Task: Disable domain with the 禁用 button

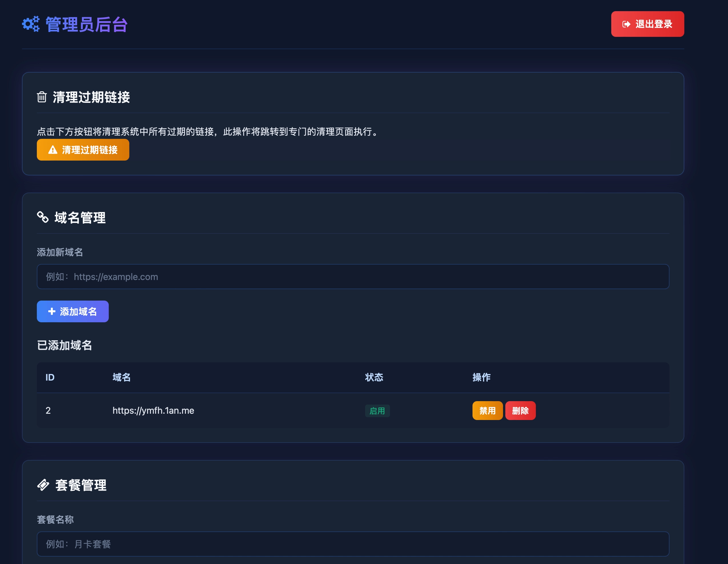Action: coord(487,411)
